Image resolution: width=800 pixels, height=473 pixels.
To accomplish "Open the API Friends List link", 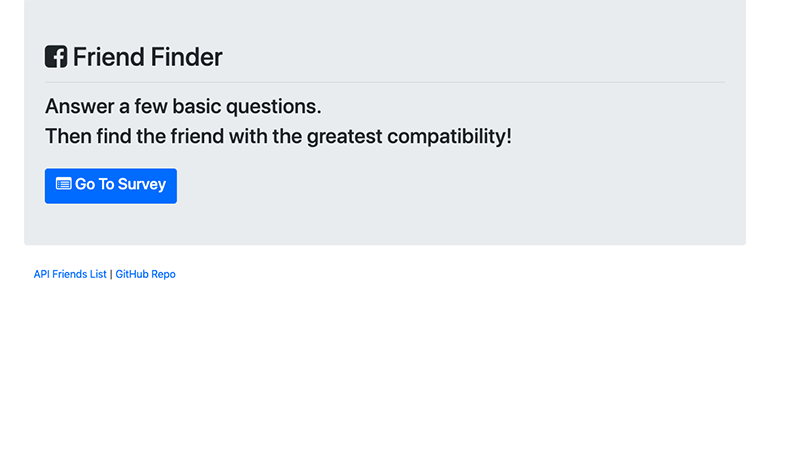I will pos(70,274).
